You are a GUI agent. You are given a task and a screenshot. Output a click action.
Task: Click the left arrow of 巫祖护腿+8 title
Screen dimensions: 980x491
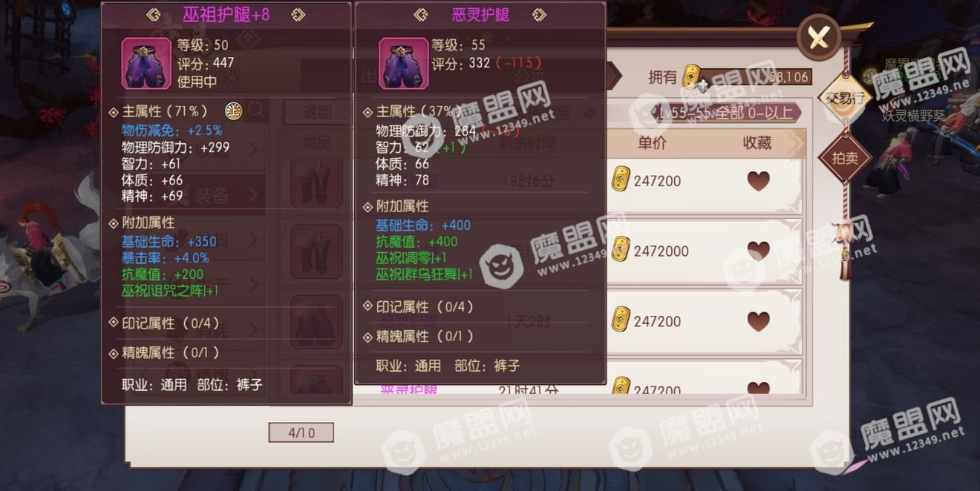click(154, 15)
